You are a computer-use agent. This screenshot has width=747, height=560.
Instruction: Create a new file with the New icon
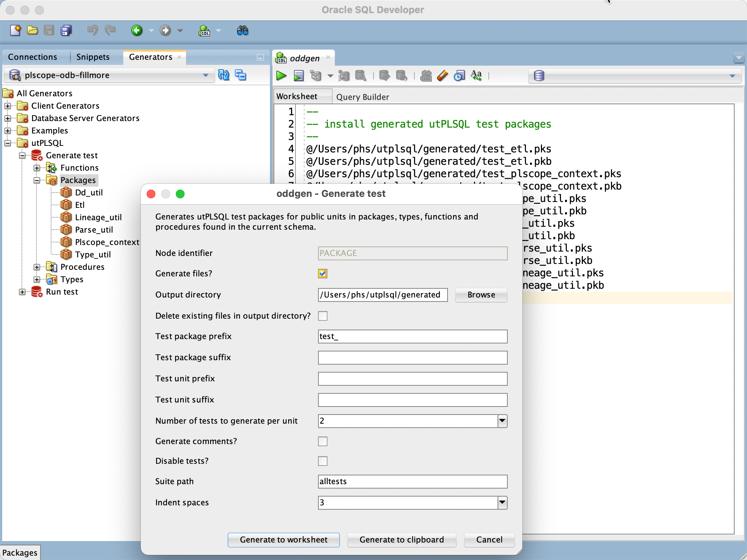15,31
